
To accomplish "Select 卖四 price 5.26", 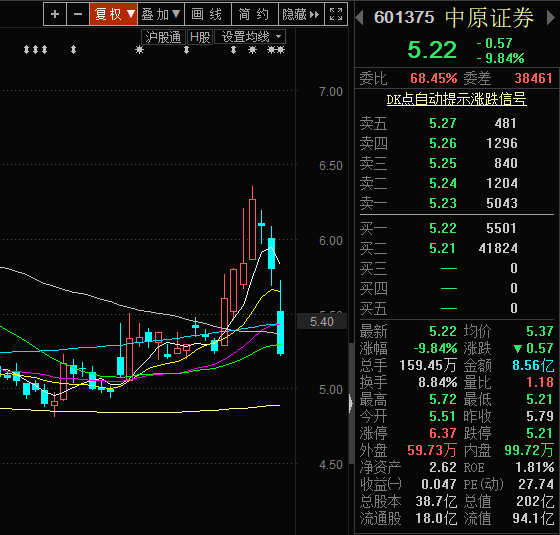I will [x=443, y=143].
